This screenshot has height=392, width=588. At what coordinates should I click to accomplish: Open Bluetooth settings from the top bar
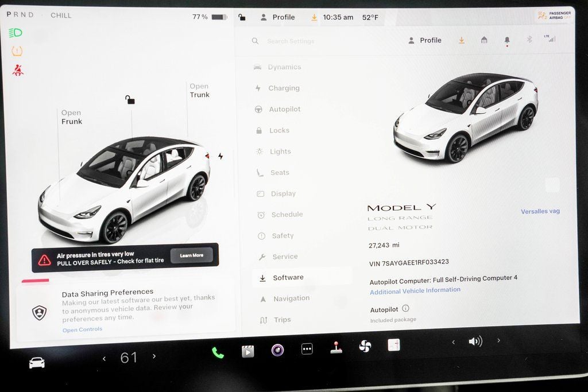click(x=529, y=40)
